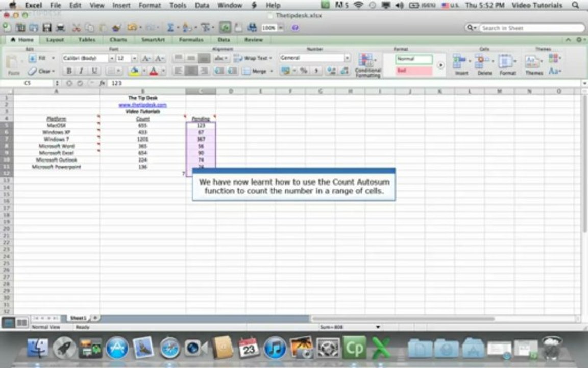Toggle center horizontal alignment
The image size is (588, 368).
coord(191,71)
